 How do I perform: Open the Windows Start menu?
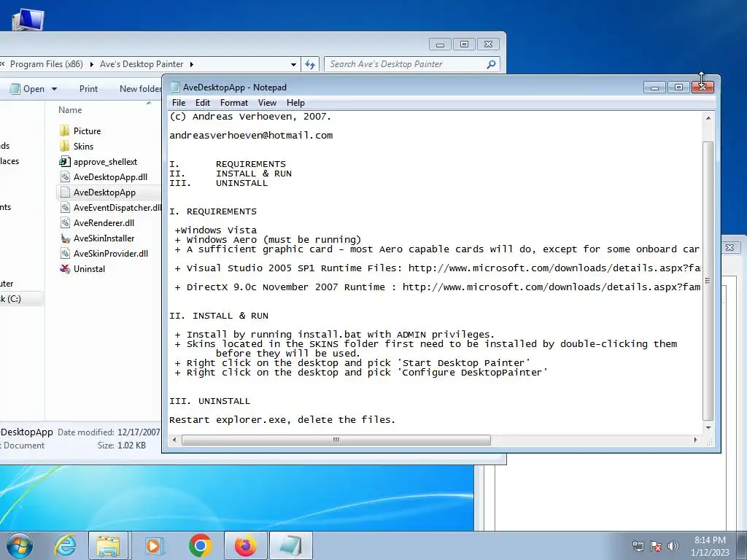pyautogui.click(x=20, y=545)
